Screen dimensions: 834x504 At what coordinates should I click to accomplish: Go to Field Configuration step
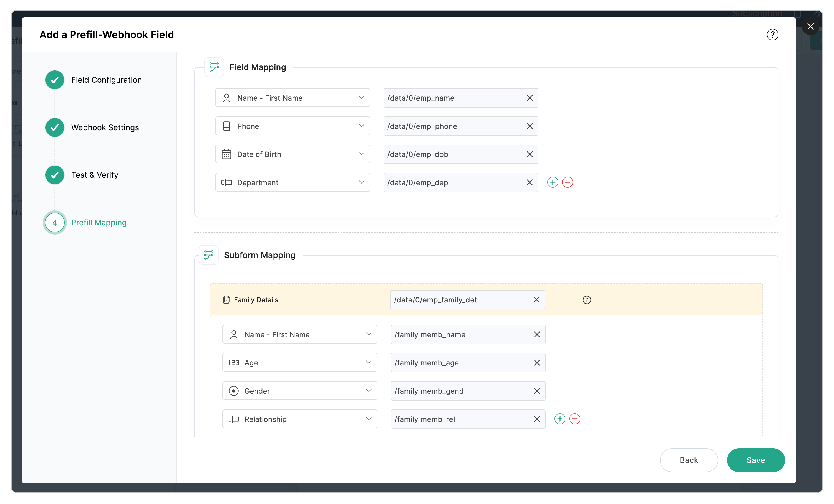click(106, 80)
